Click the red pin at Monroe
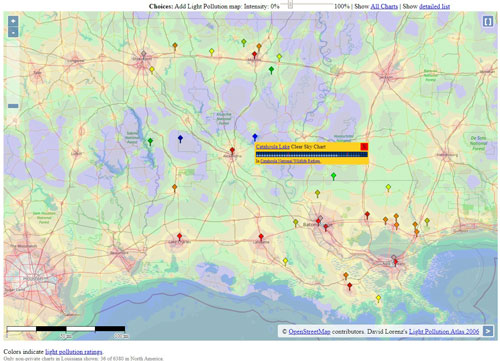 255,54
